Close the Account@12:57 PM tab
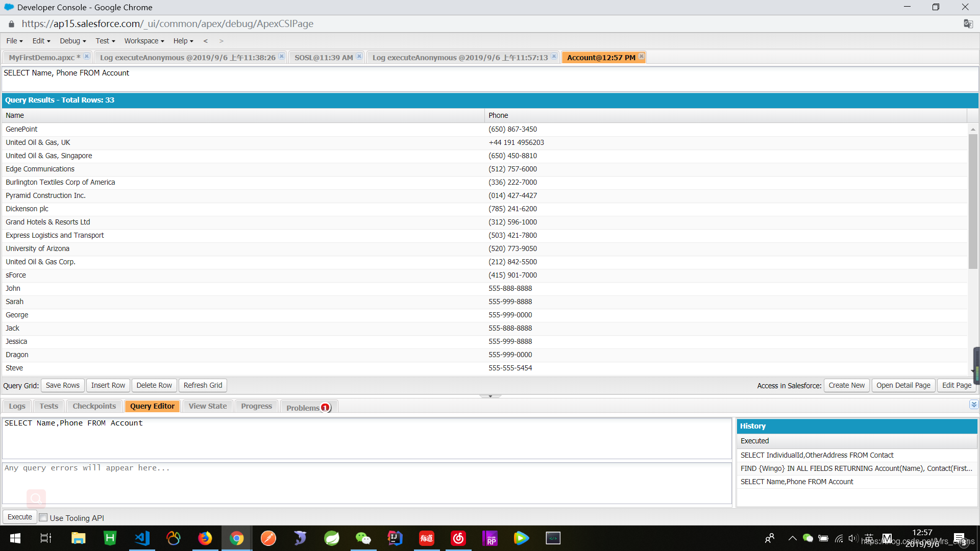The height and width of the screenshot is (551, 980). click(642, 56)
